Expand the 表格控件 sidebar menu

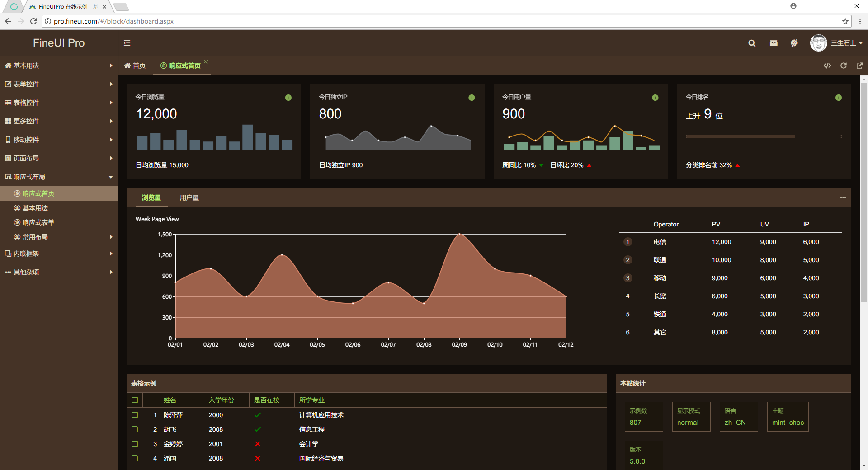[x=59, y=103]
